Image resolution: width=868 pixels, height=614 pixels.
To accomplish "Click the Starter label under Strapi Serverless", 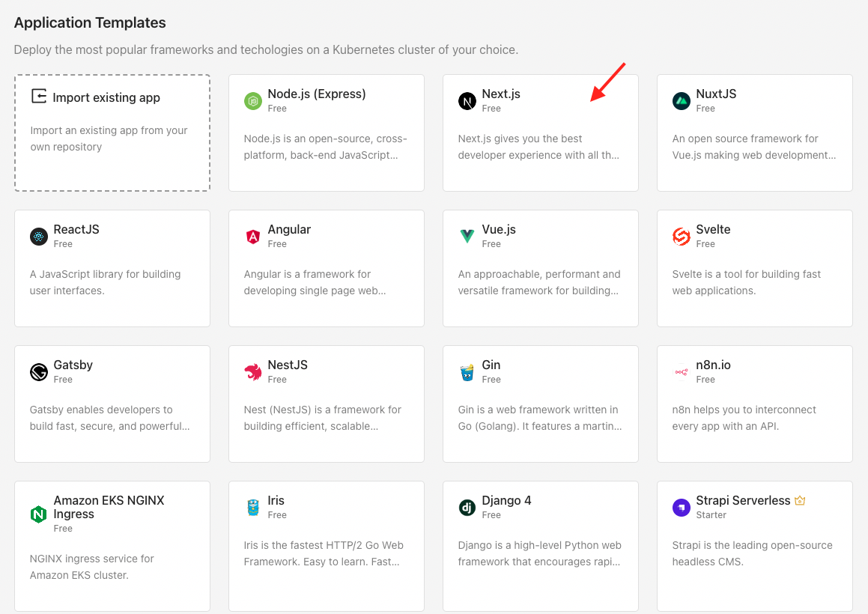I will tap(711, 515).
